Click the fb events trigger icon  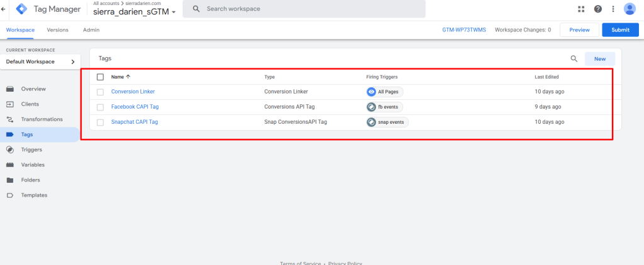[371, 107]
